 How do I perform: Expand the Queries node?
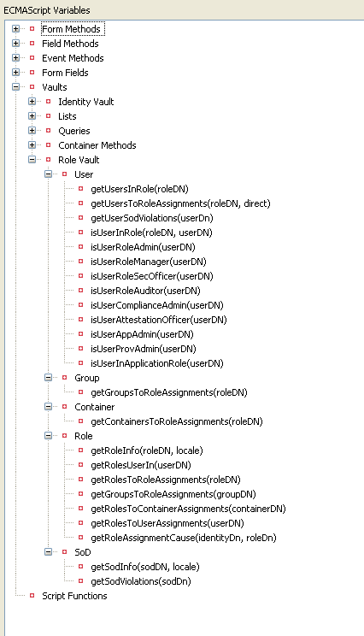click(32, 131)
